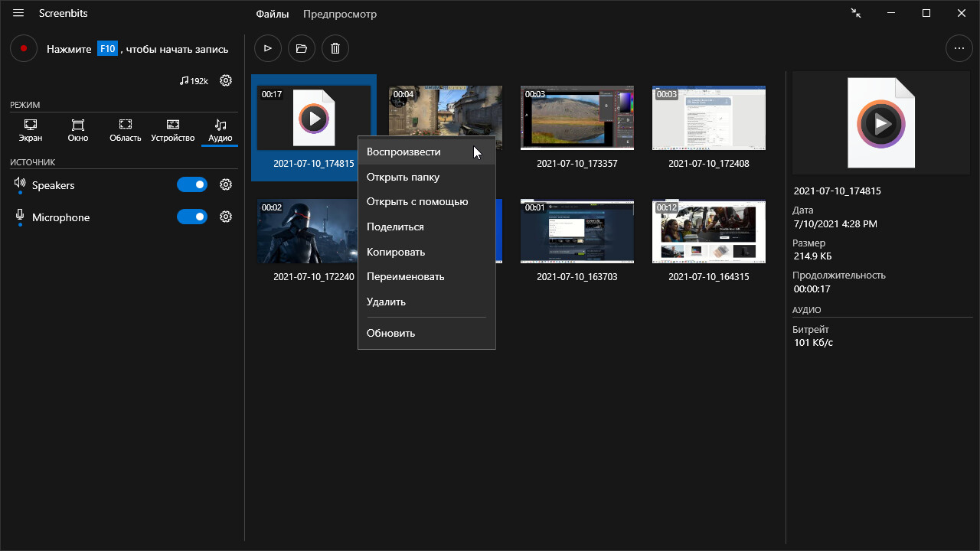The height and width of the screenshot is (551, 980).
Task: Click the play toolbar icon
Action: 268,48
